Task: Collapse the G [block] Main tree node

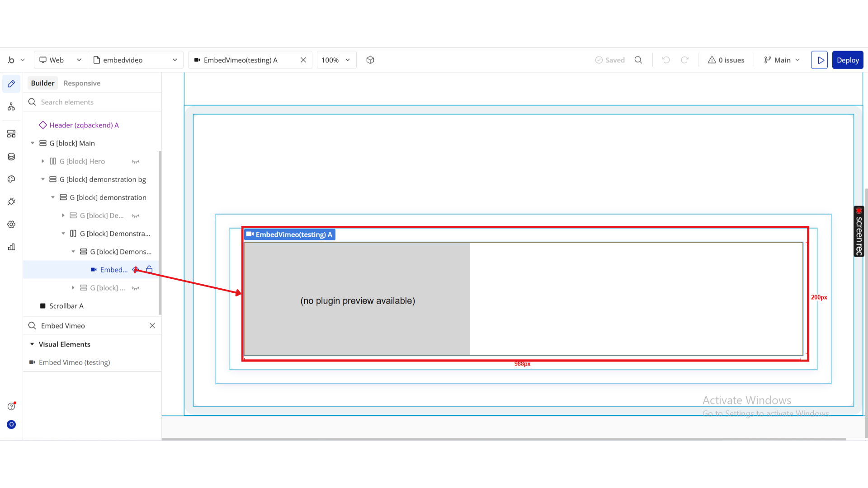Action: pyautogui.click(x=33, y=143)
